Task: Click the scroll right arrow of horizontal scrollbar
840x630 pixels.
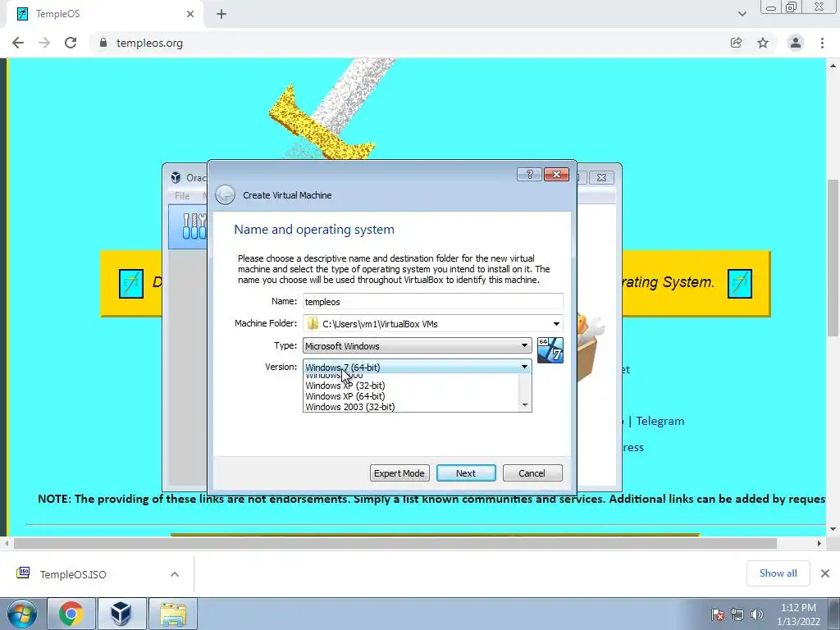Action: [819, 543]
